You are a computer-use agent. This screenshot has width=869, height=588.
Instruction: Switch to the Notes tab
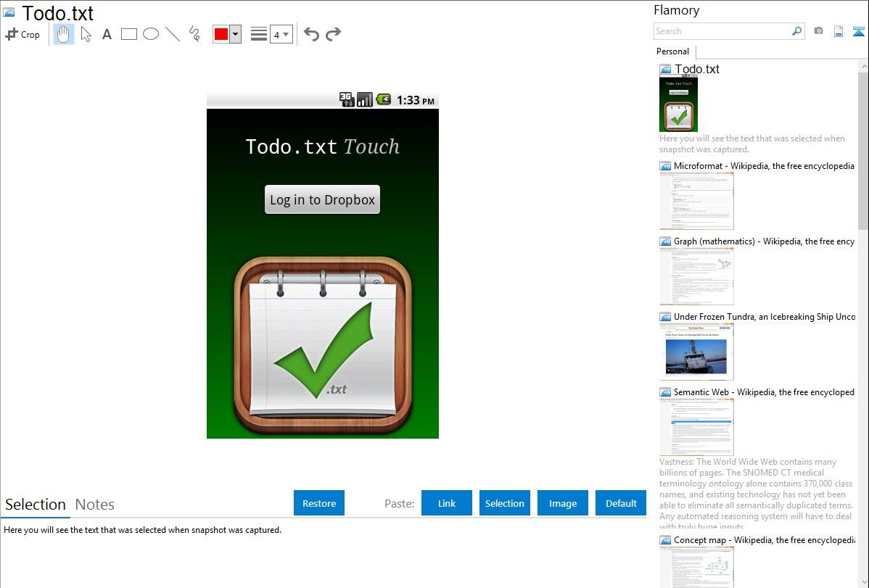[95, 505]
